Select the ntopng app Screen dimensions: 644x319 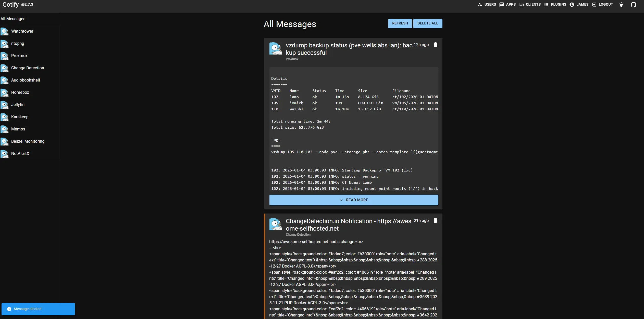coord(30,44)
